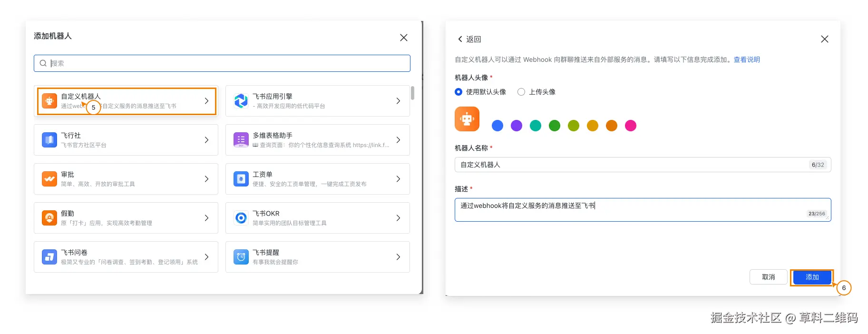Click the 飞书OKR circular icon
868x334 pixels.
pos(241,218)
